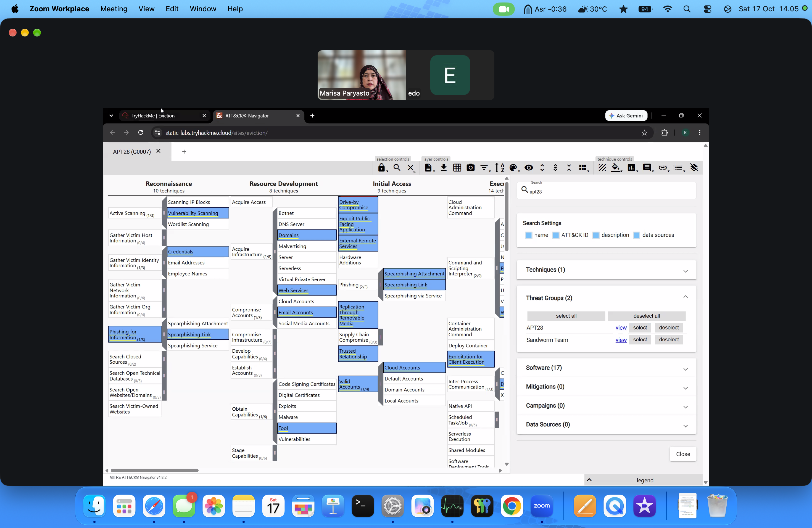The height and width of the screenshot is (528, 812).
Task: Click the search and multiselect magnifier icon
Action: coord(397,167)
